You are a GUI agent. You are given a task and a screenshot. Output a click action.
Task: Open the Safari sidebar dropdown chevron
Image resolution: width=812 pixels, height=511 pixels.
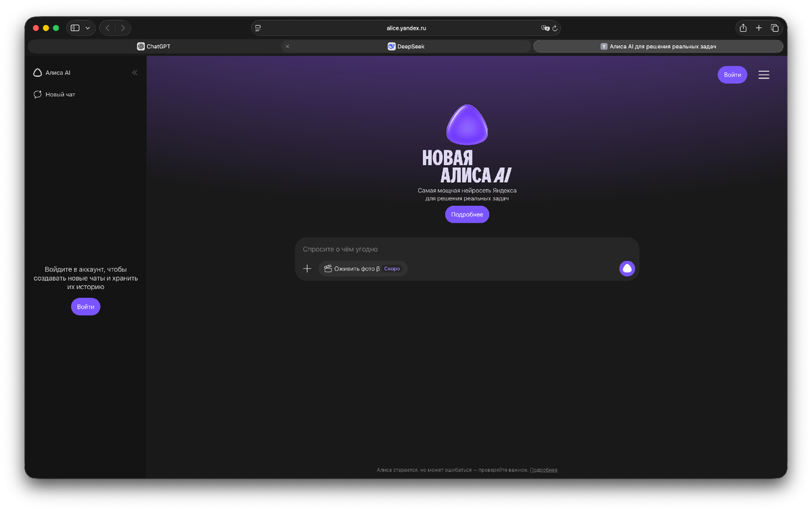pos(88,28)
